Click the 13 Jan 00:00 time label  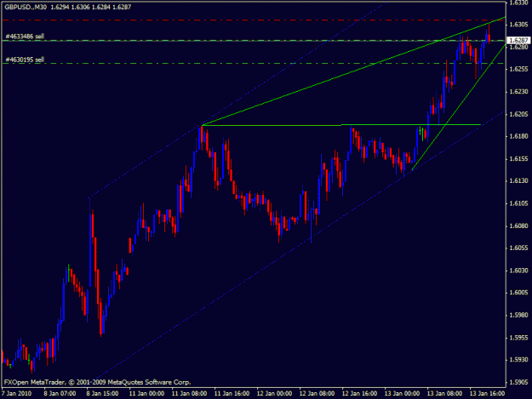pos(402,394)
